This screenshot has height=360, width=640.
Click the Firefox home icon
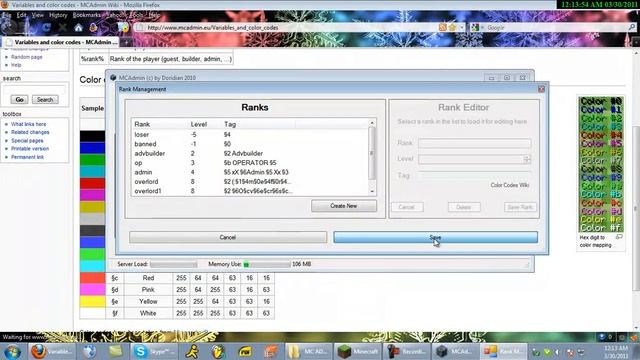tap(78, 28)
